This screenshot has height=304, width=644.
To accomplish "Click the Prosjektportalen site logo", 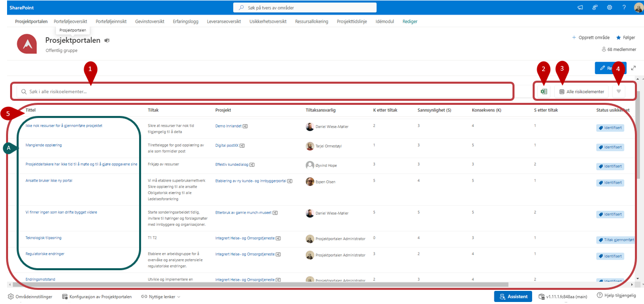I will coord(27,44).
